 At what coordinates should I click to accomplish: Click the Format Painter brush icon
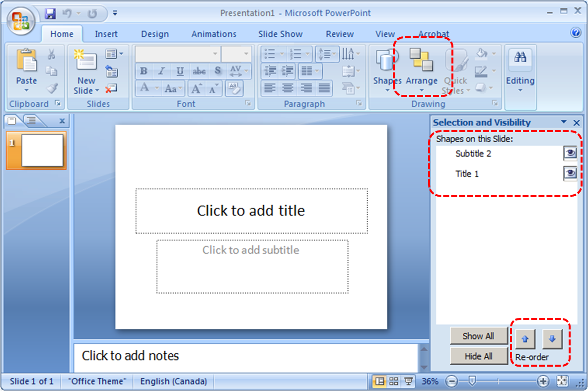pyautogui.click(x=52, y=88)
